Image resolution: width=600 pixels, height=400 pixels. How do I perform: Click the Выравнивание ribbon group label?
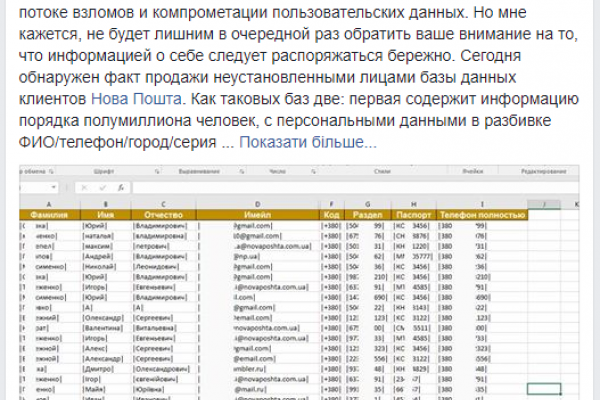click(199, 171)
